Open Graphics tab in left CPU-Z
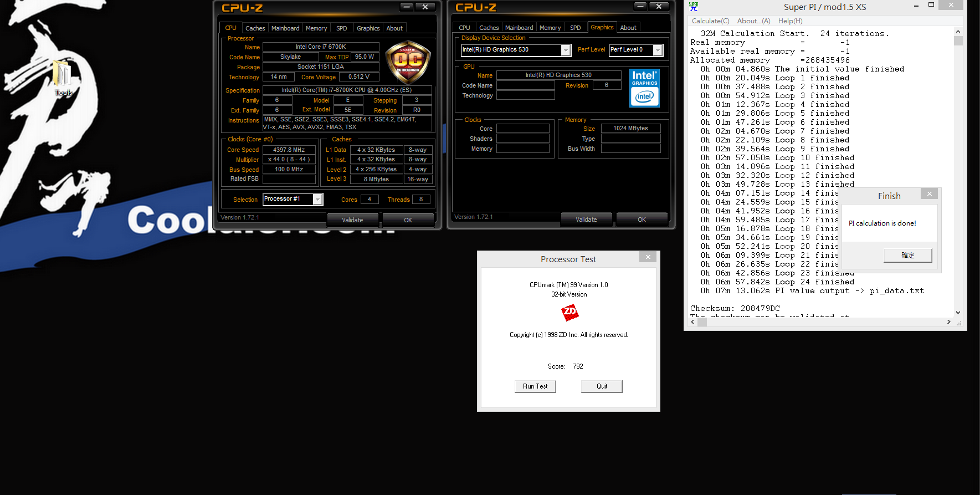Viewport: 980px width, 495px height. pos(368,28)
